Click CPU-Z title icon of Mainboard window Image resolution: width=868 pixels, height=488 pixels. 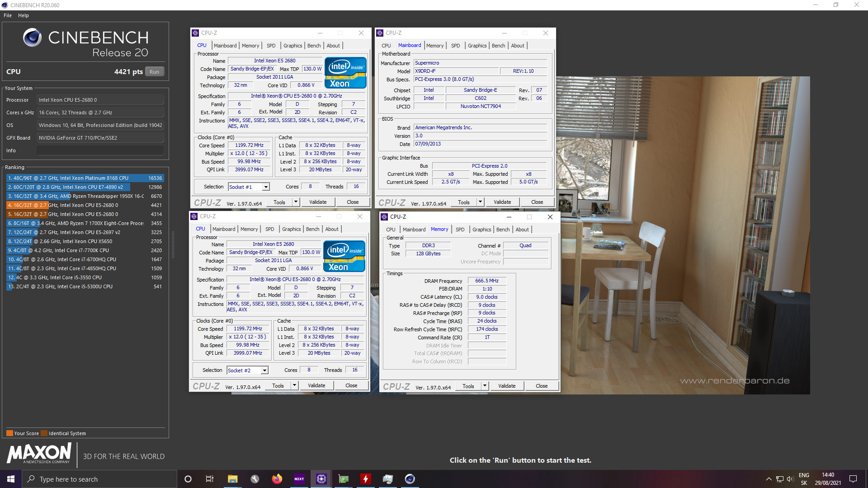pos(380,33)
